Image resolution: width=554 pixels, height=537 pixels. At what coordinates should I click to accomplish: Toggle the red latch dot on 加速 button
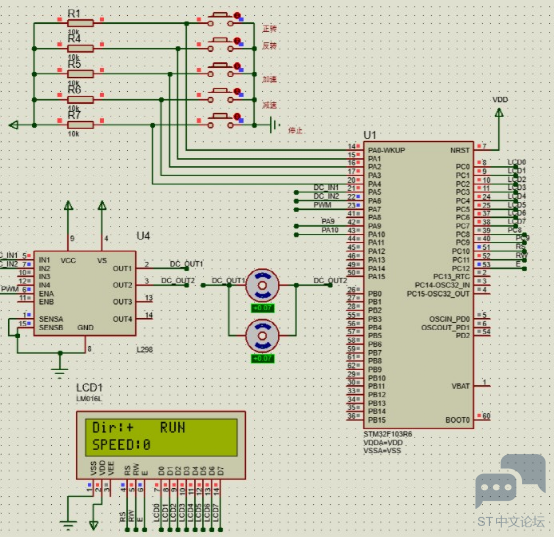pos(237,66)
